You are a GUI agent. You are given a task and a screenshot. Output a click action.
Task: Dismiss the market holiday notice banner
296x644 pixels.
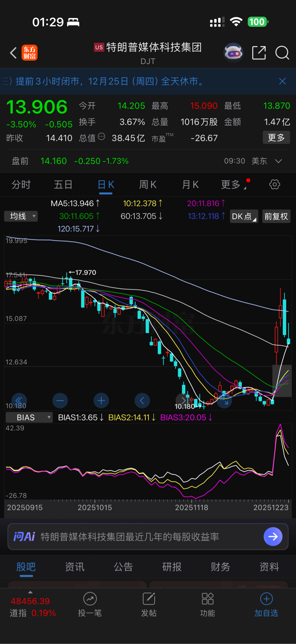point(283,81)
